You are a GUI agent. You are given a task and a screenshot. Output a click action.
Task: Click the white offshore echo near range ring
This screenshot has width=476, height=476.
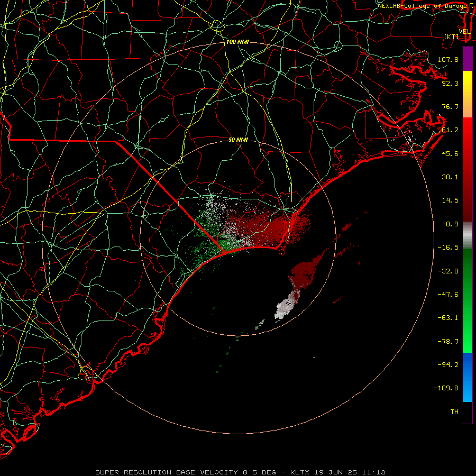click(x=285, y=308)
